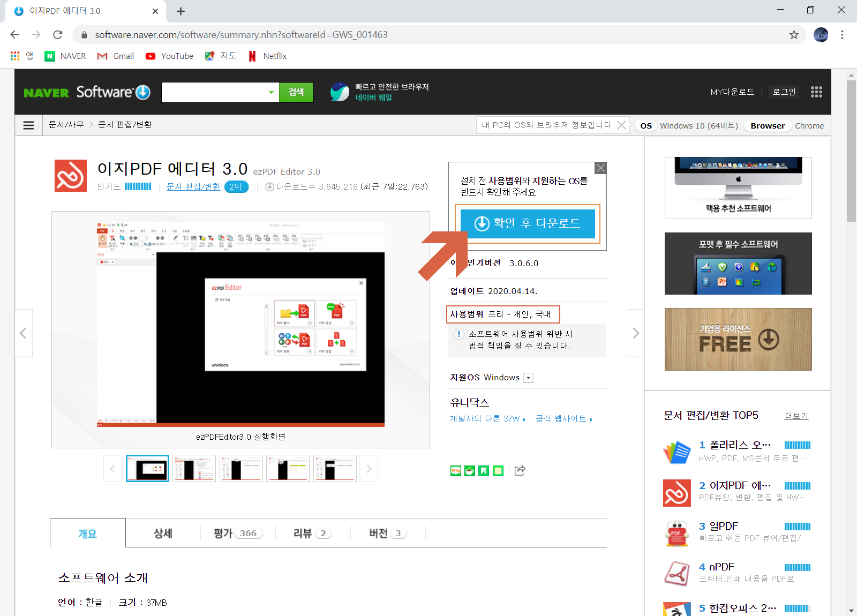
Task: Expand the 지원OS Windows dropdown
Action: click(528, 378)
